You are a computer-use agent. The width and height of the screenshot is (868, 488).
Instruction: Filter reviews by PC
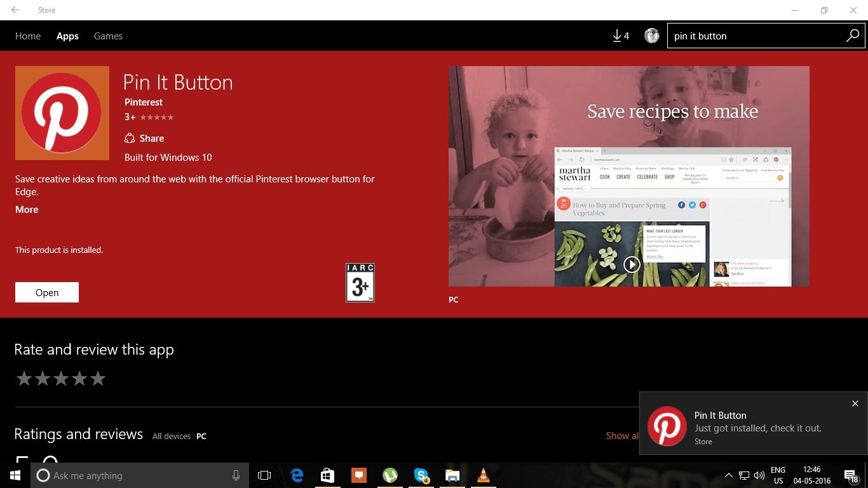201,436
